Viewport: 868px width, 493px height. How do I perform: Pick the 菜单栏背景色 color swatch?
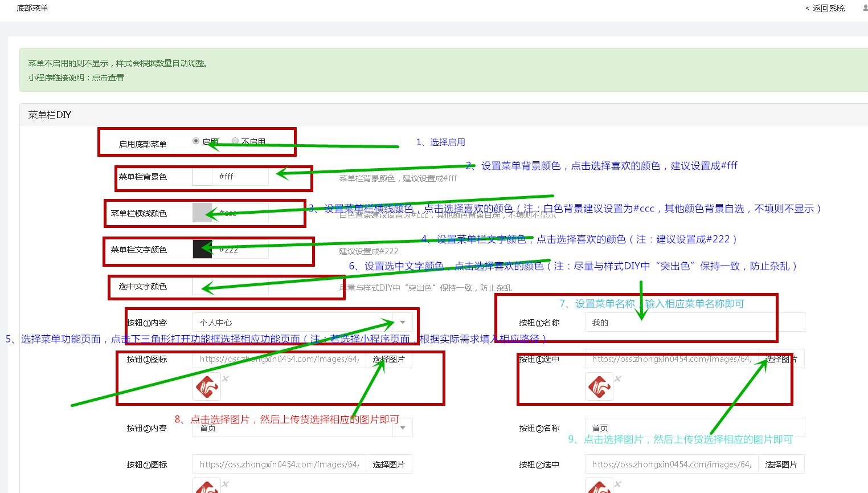202,177
